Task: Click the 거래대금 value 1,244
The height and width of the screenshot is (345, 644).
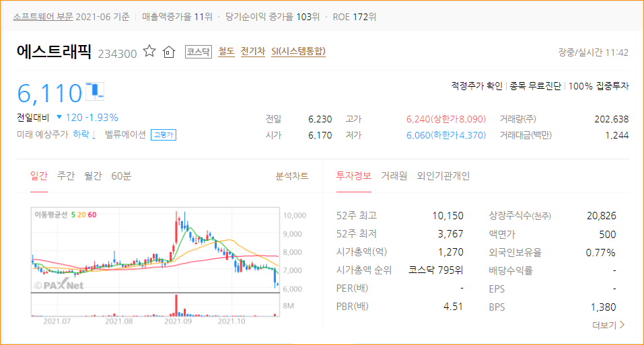Action: pyautogui.click(x=617, y=135)
